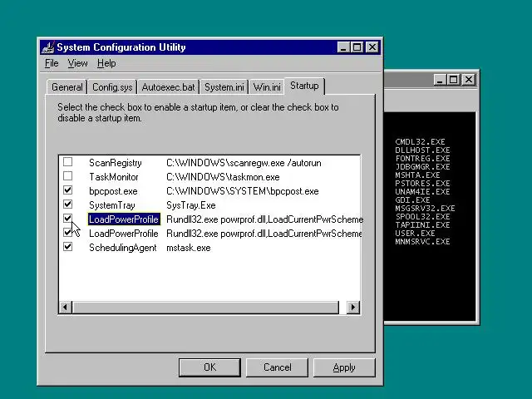The image size is (532, 399).
Task: Switch to the General tab
Action: click(66, 87)
